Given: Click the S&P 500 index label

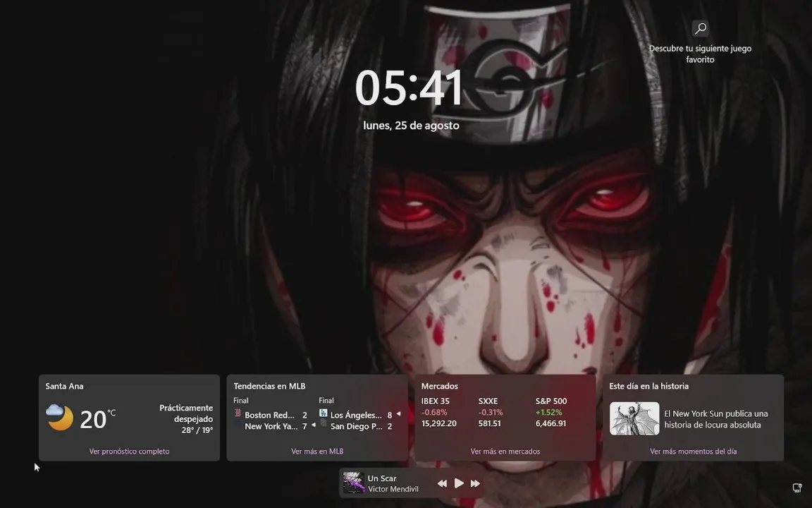Looking at the screenshot, I should (x=551, y=401).
